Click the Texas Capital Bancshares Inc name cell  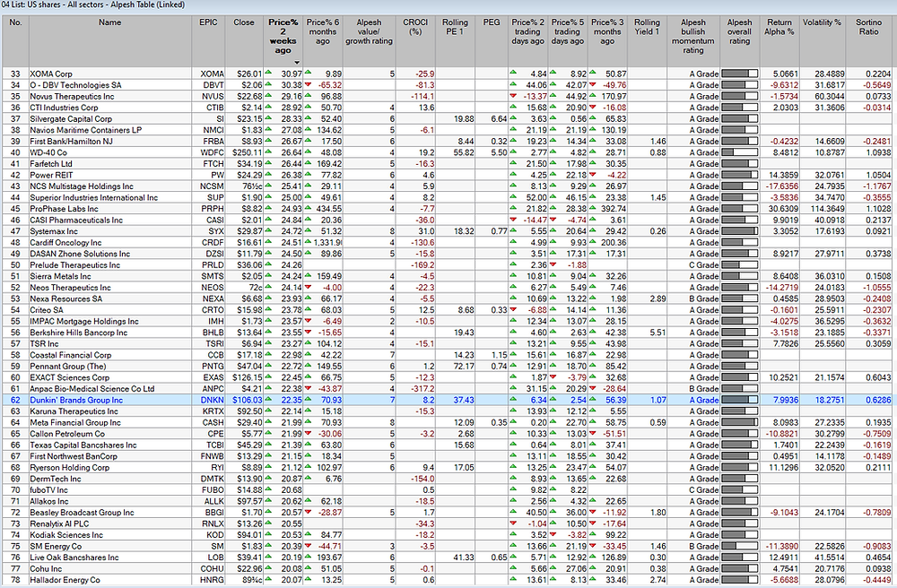109,445
